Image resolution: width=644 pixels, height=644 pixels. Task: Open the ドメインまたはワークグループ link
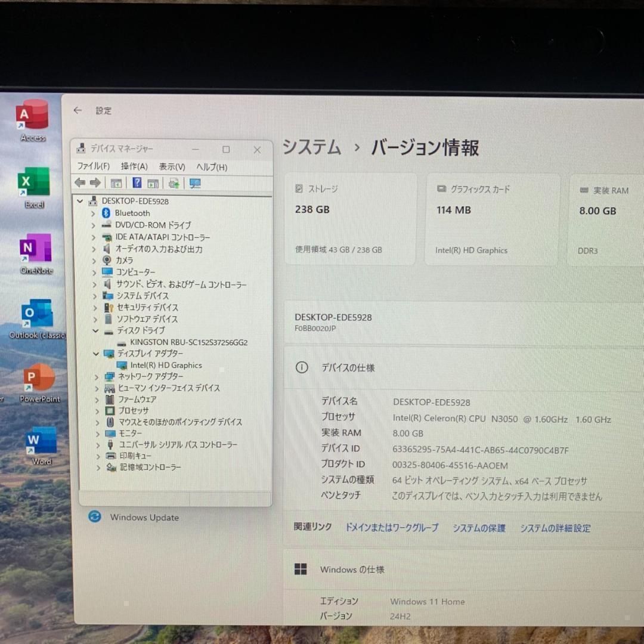point(392,527)
